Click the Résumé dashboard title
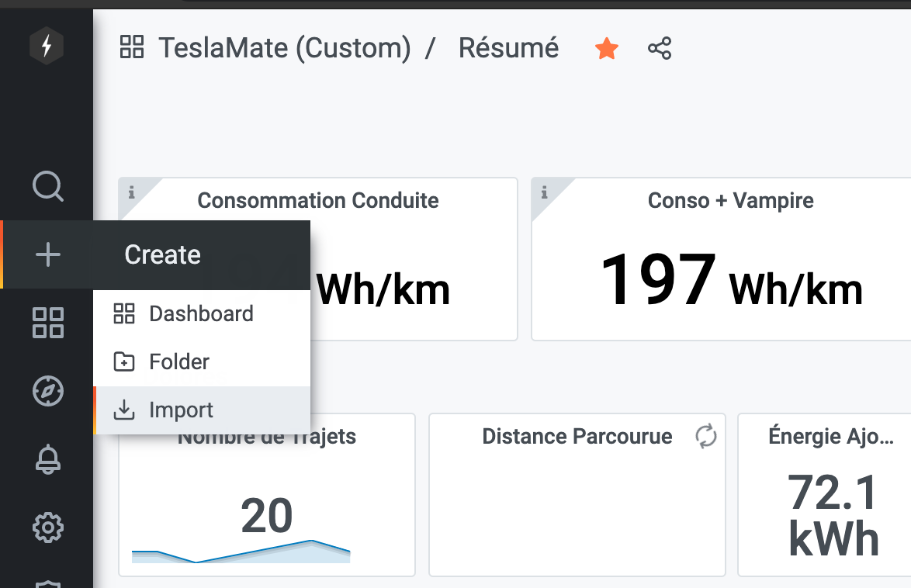Screen dimensions: 911x588 pos(508,47)
